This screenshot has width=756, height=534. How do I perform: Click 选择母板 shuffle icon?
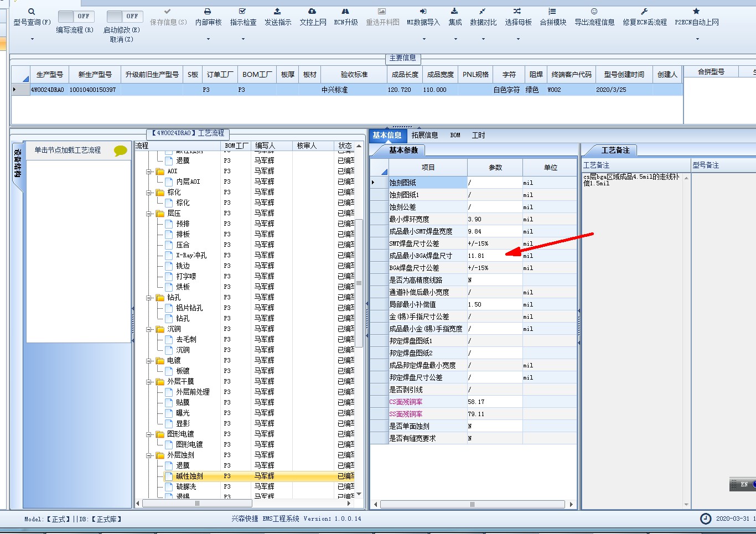pyautogui.click(x=517, y=12)
